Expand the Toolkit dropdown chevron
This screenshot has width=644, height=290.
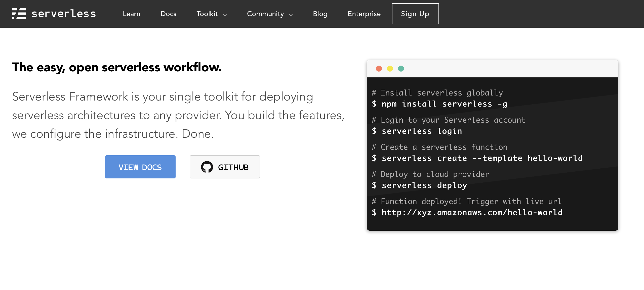225,15
